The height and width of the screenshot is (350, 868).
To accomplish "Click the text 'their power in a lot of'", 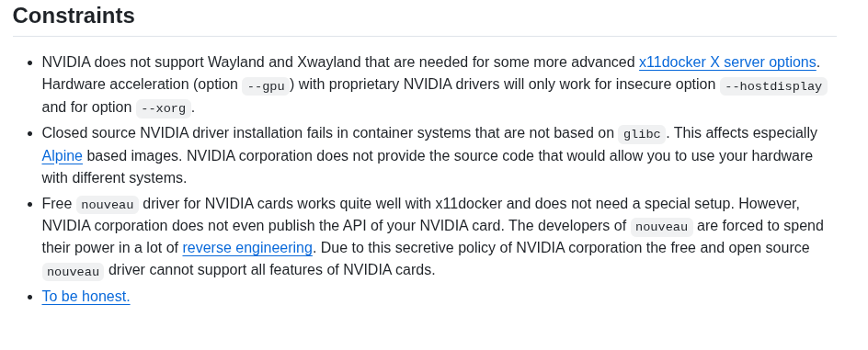I will pyautogui.click(x=110, y=248).
